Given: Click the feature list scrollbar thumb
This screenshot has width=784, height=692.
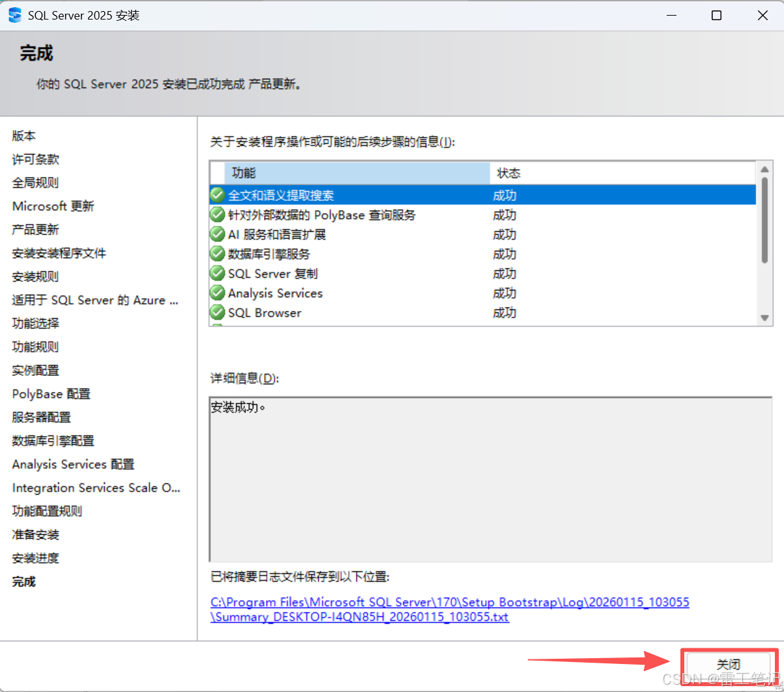Looking at the screenshot, I should tap(765, 221).
